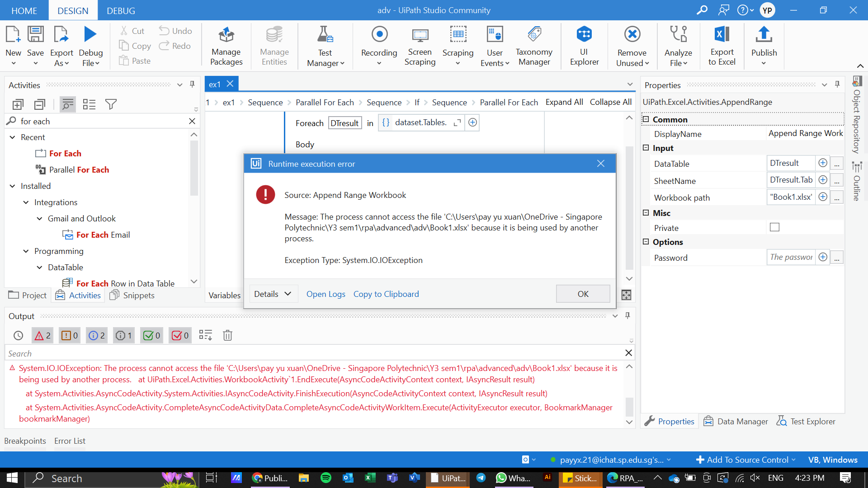Start the Recording tool
This screenshot has width=868, height=488.
coord(379,46)
